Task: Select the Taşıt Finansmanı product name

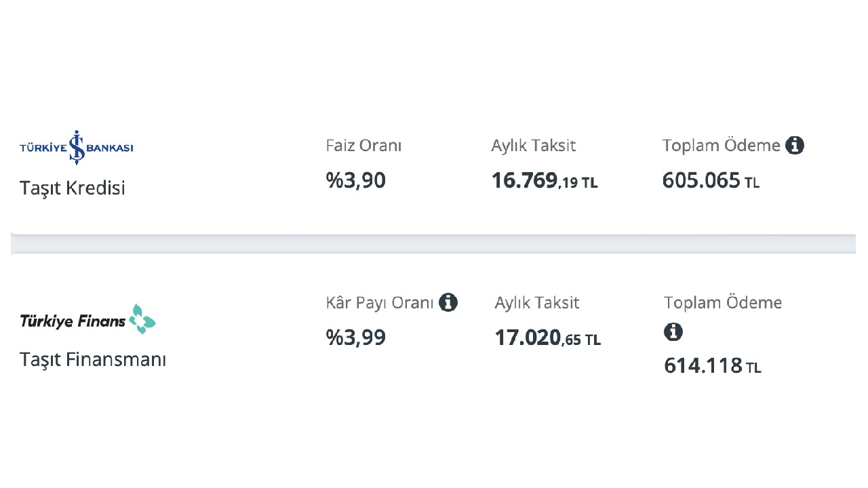Action: 93,359
